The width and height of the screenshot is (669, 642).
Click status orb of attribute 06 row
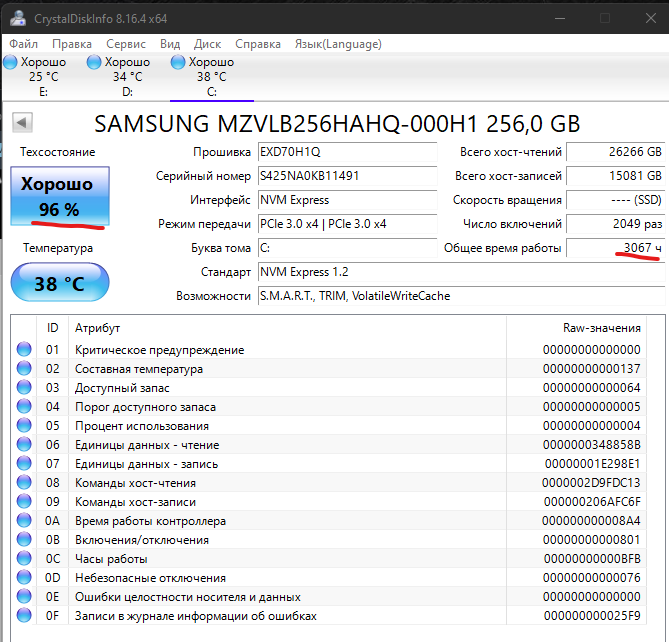[24, 444]
